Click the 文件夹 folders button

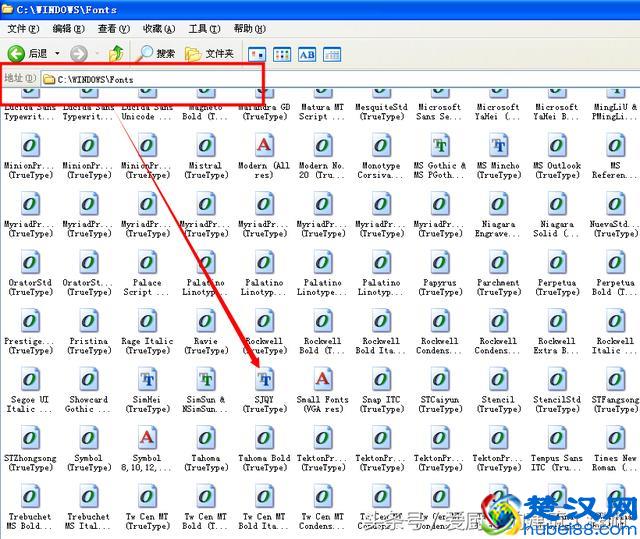pos(211,53)
